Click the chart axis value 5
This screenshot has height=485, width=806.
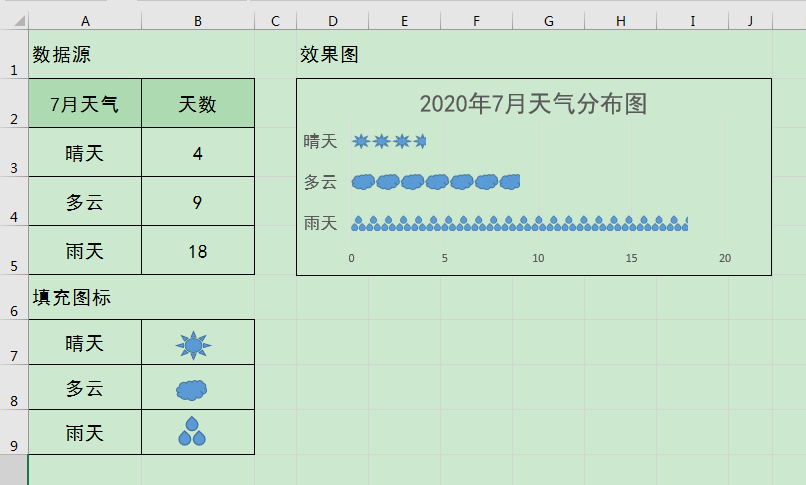tap(445, 258)
